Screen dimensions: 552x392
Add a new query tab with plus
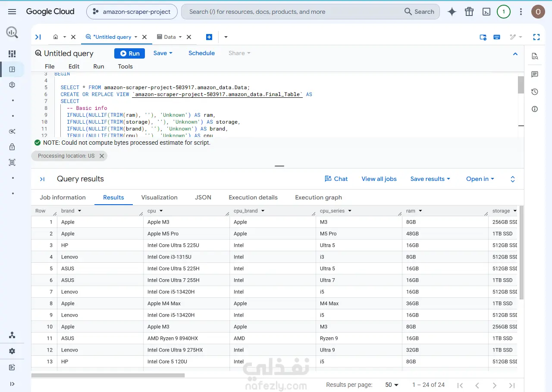click(209, 37)
